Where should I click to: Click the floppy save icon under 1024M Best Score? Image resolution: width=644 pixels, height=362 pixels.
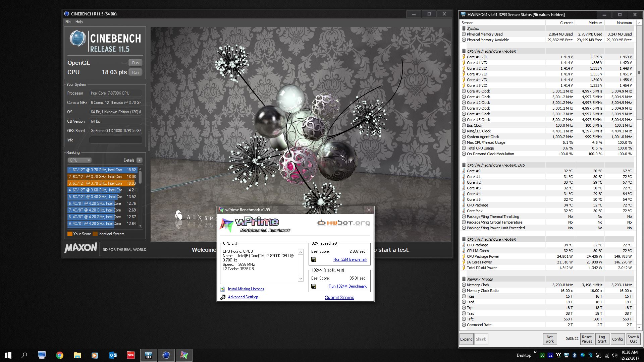314,286
